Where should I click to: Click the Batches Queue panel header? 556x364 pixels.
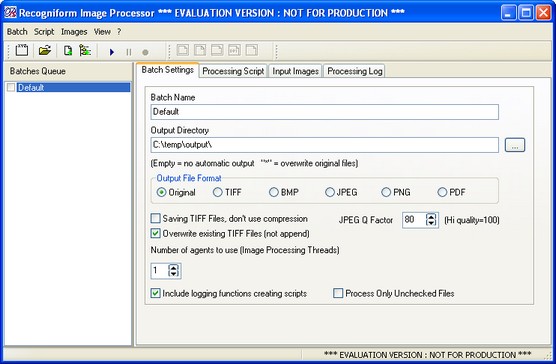(68, 71)
